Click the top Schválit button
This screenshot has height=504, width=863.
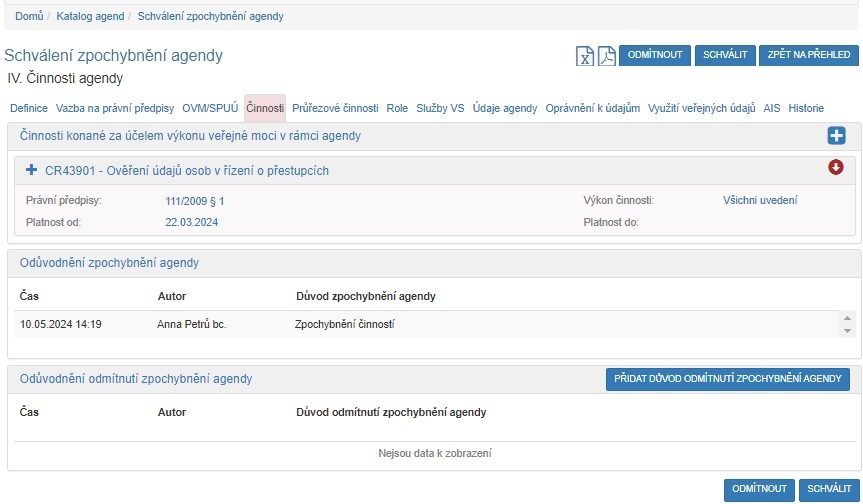point(724,55)
